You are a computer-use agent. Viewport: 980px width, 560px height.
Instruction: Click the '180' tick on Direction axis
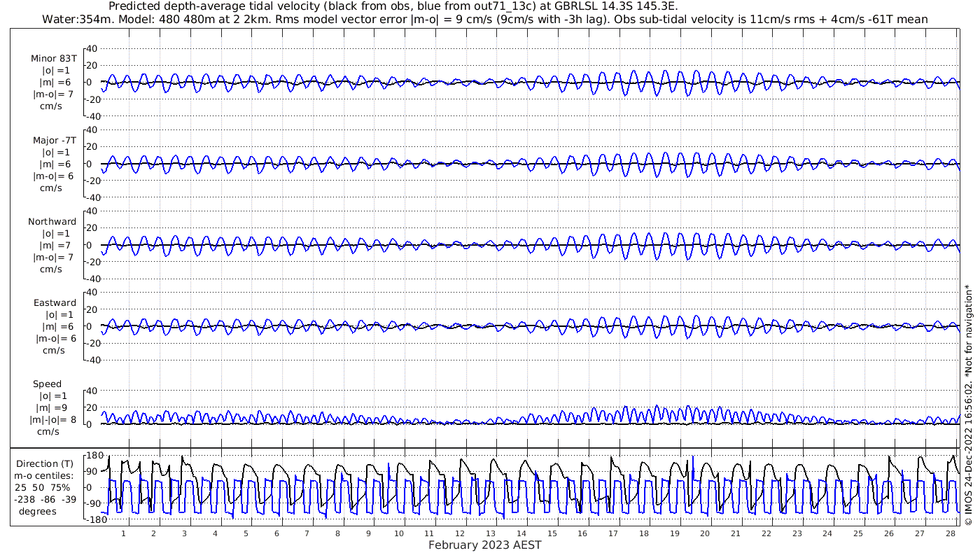94,456
